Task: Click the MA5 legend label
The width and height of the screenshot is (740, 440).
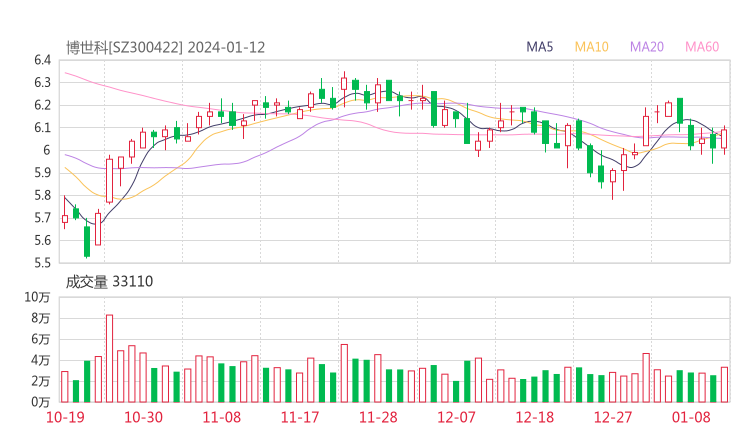Action: point(539,47)
